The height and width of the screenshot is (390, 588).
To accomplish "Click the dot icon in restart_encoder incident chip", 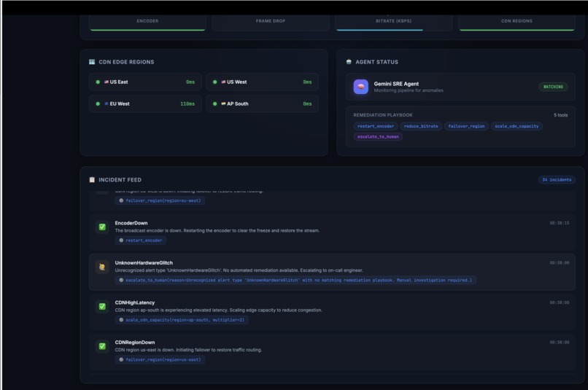I will coord(121,241).
